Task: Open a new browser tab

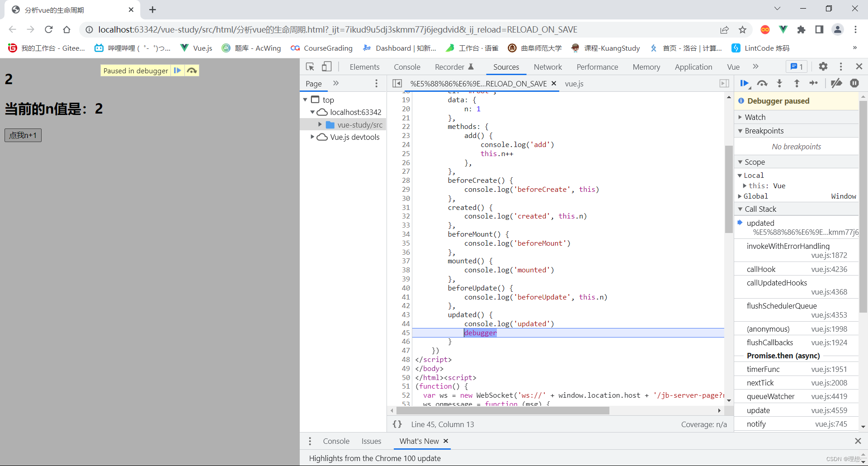Action: tap(152, 10)
